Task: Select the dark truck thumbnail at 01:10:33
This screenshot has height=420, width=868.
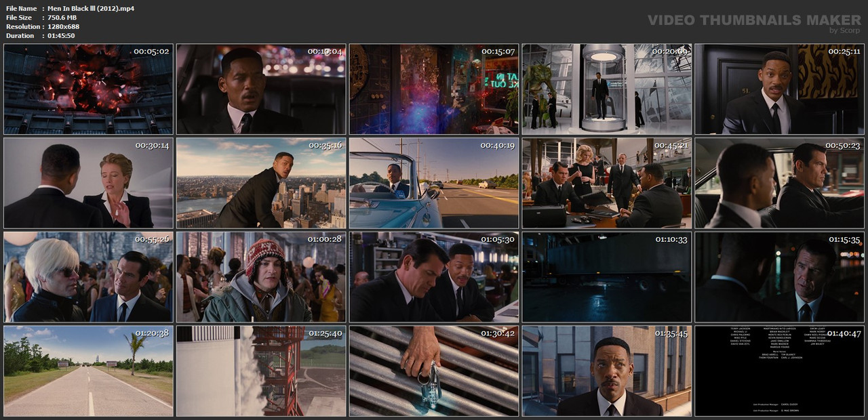Action: click(607, 277)
